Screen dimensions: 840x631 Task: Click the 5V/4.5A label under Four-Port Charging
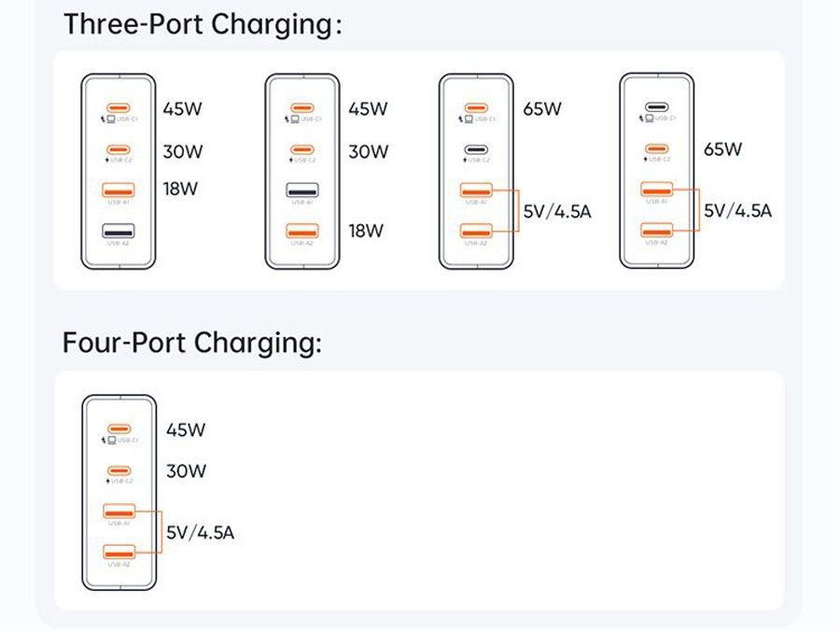[201, 534]
